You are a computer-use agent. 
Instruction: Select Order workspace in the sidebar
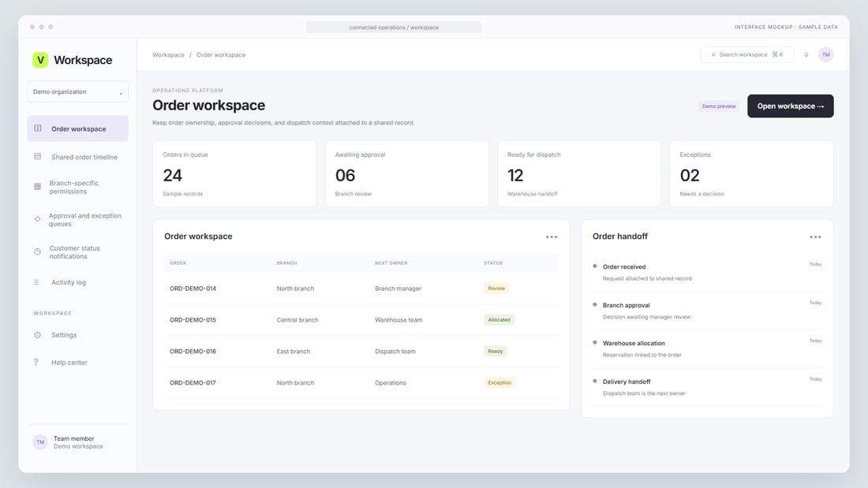(77, 129)
